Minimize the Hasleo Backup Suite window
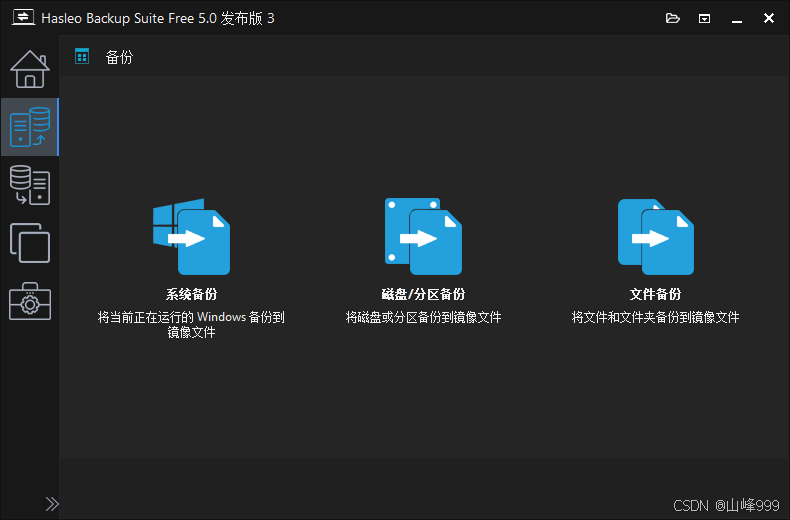Viewport: 790px width, 520px height. (737, 19)
